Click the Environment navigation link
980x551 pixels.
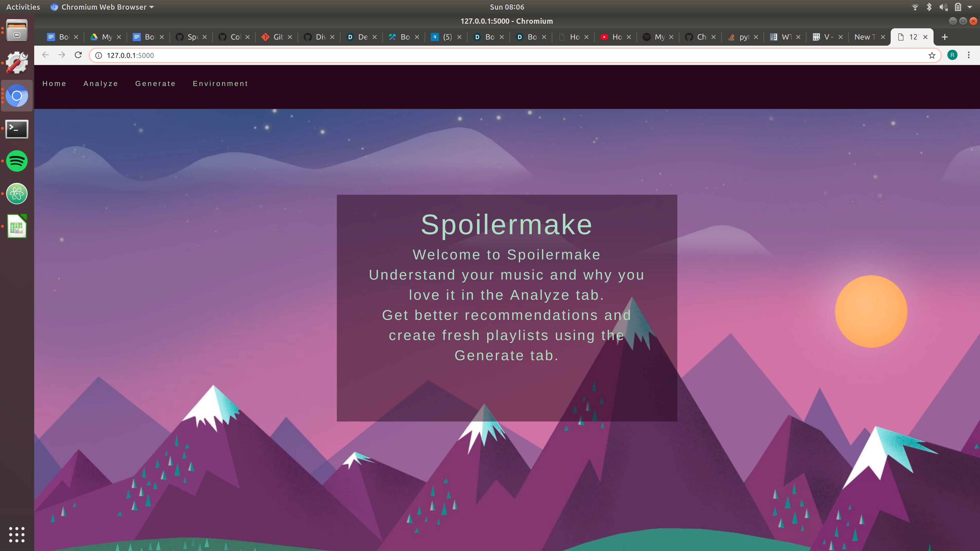(x=220, y=84)
